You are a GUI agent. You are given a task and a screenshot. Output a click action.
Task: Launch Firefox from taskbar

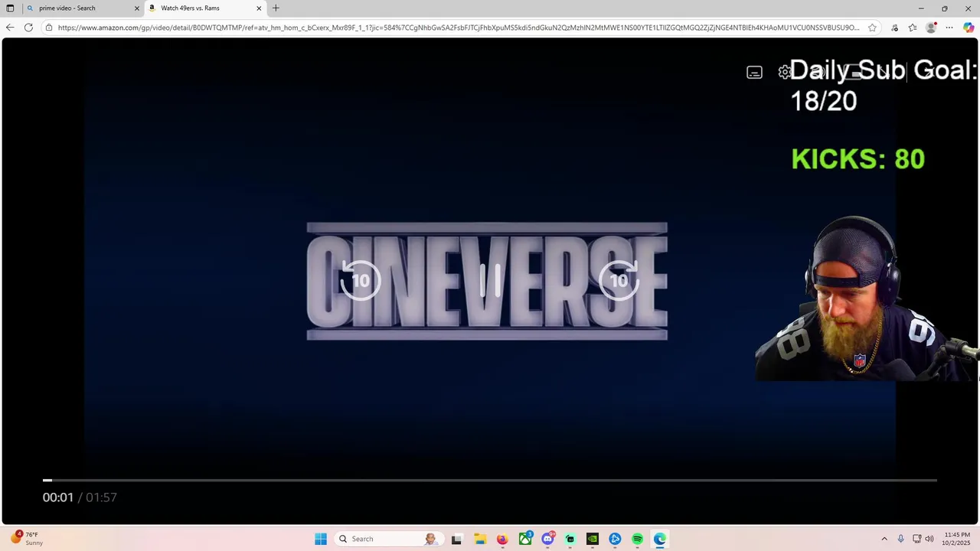[502, 539]
